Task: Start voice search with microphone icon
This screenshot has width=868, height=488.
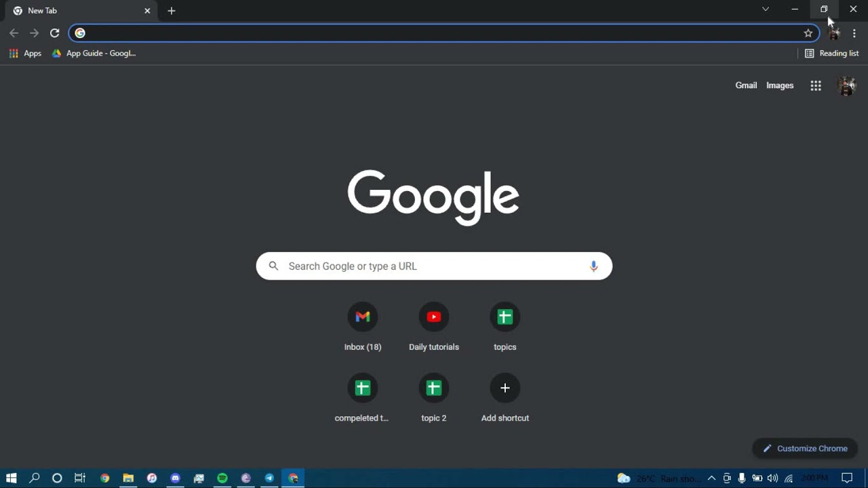Action: tap(593, 266)
